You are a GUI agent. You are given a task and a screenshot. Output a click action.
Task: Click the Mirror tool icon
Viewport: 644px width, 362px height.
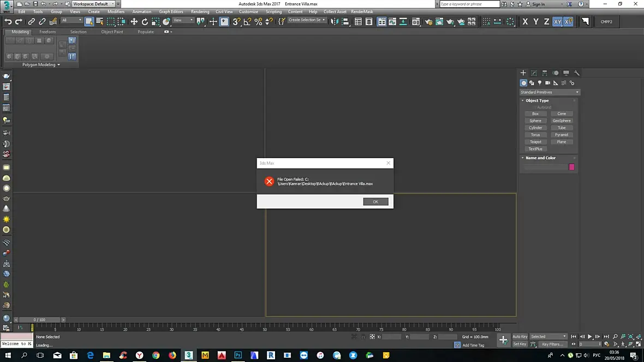point(335,22)
